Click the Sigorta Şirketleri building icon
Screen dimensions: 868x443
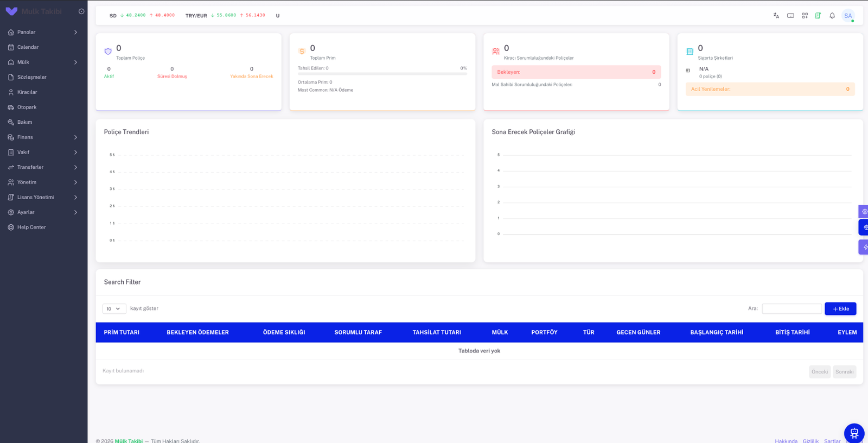click(x=690, y=52)
